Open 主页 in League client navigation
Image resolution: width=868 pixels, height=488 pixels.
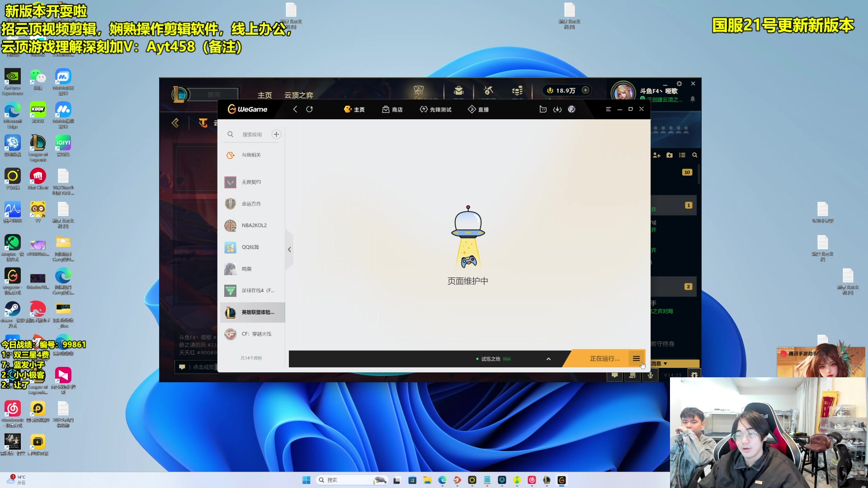click(x=264, y=95)
